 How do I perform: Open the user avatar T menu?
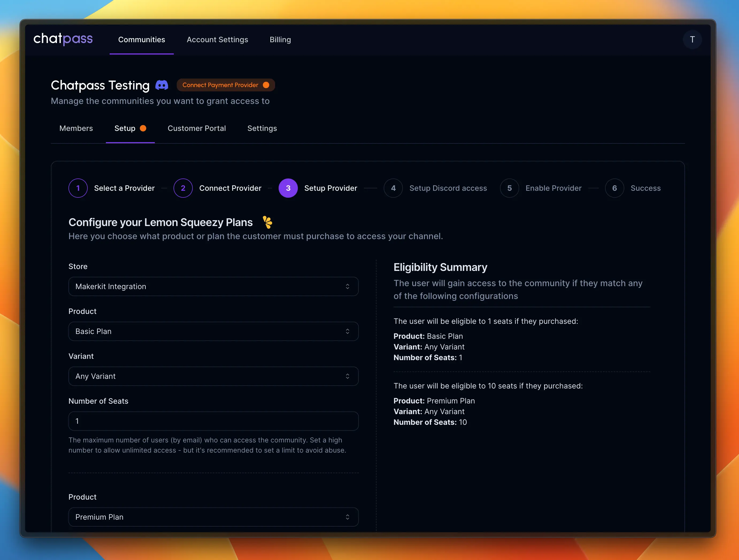[x=692, y=39]
